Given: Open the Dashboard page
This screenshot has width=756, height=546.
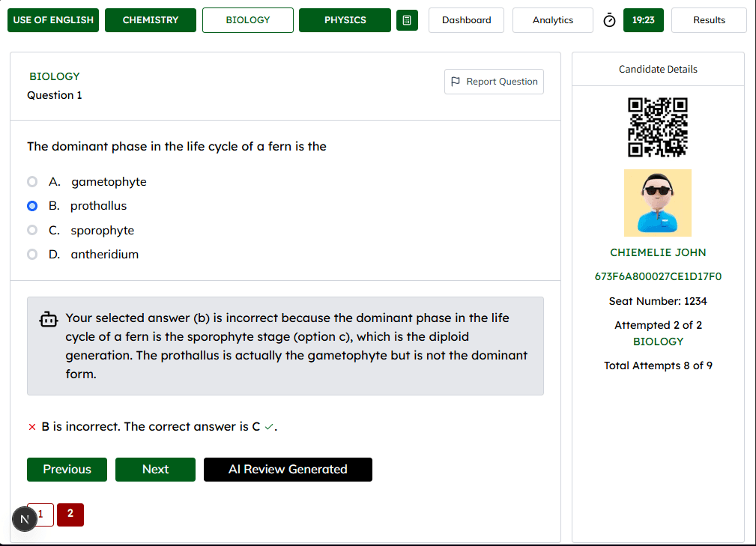Looking at the screenshot, I should point(466,20).
